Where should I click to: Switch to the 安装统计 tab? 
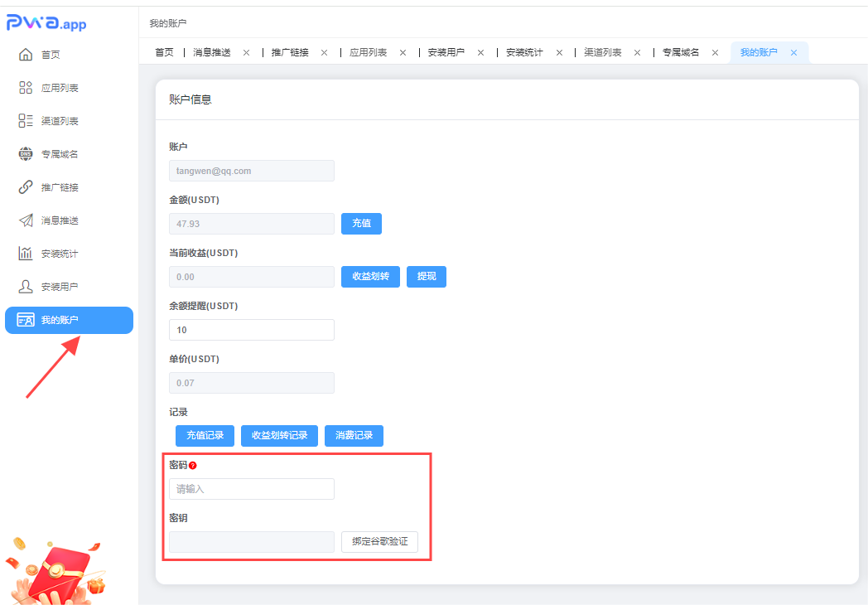(x=524, y=52)
